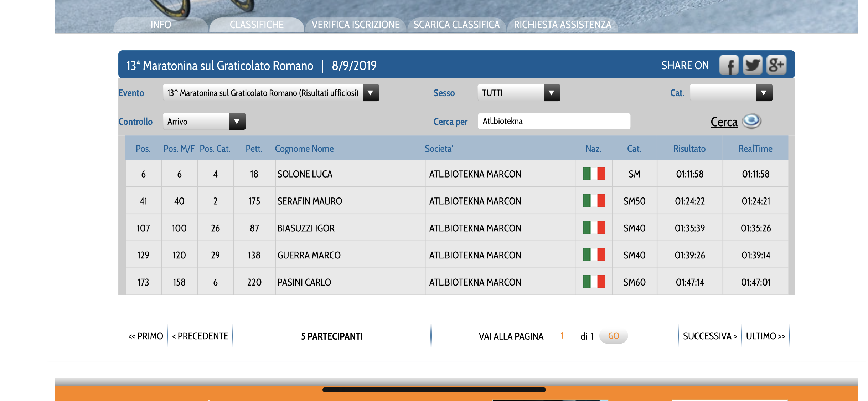
Task: Click the Cerca search link
Action: point(724,122)
